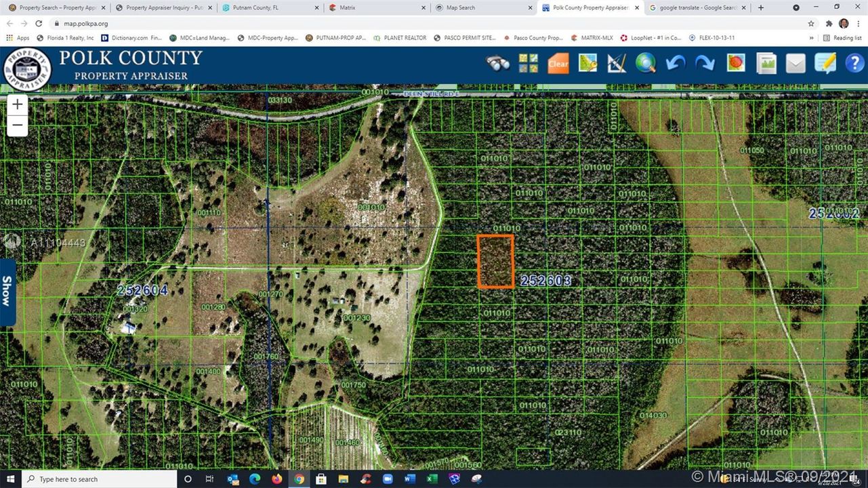Image resolution: width=868 pixels, height=488 pixels.
Task: Open Word from the taskbar
Action: [x=410, y=479]
